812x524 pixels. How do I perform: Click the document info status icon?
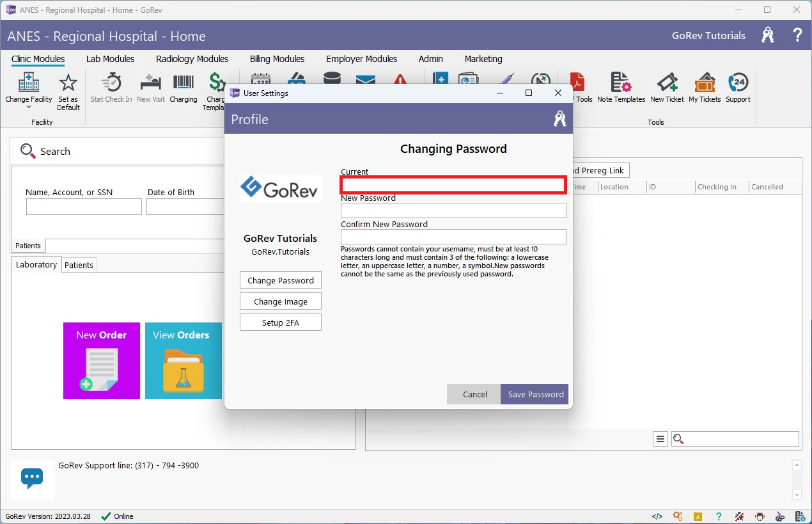tap(800, 516)
